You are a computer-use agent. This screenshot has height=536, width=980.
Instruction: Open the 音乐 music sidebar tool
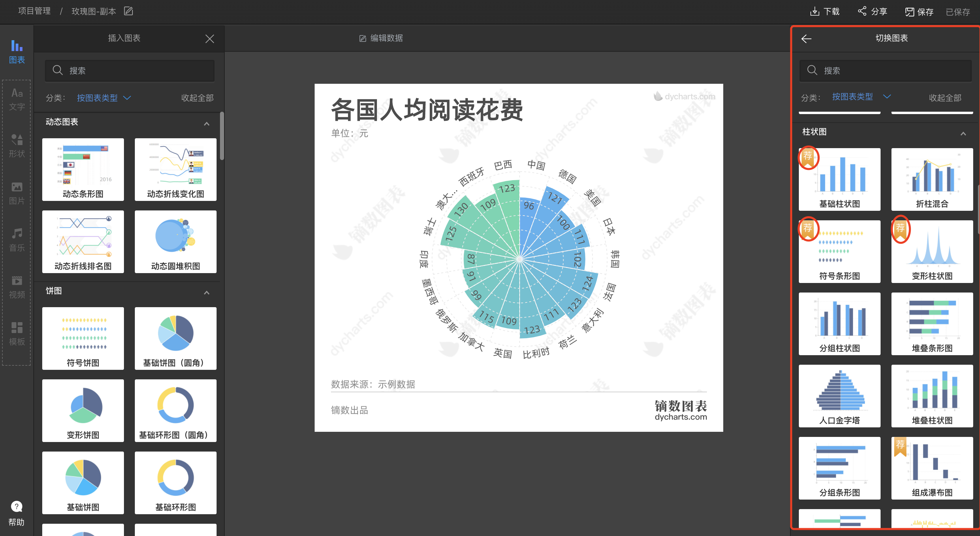pos(17,240)
